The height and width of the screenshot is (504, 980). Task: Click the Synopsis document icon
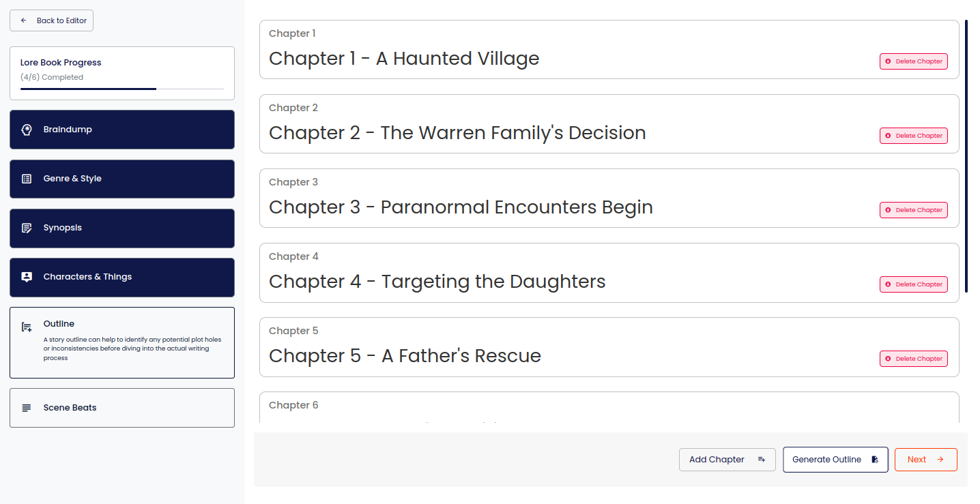27,228
